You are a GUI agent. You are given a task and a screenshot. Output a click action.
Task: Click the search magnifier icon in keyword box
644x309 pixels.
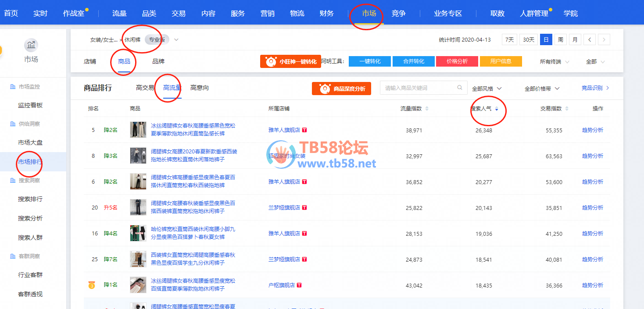[x=460, y=88]
